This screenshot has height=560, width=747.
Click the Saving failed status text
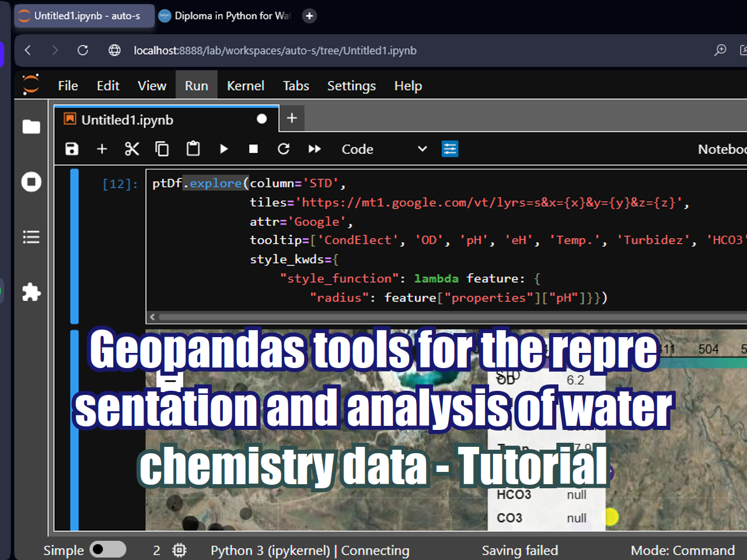click(520, 550)
